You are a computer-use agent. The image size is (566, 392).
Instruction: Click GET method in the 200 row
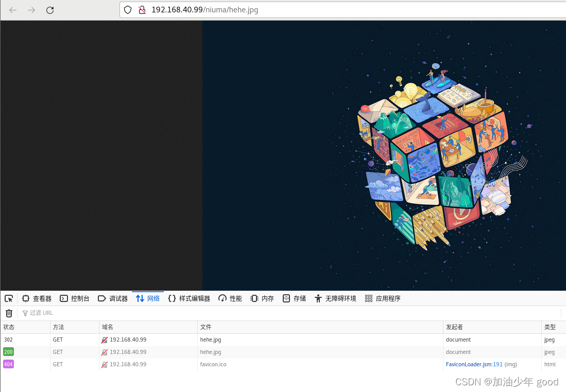[58, 352]
